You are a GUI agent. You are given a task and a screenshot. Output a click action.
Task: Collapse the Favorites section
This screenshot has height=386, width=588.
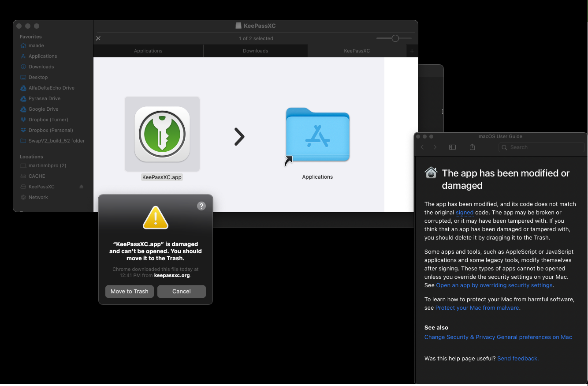tap(30, 37)
